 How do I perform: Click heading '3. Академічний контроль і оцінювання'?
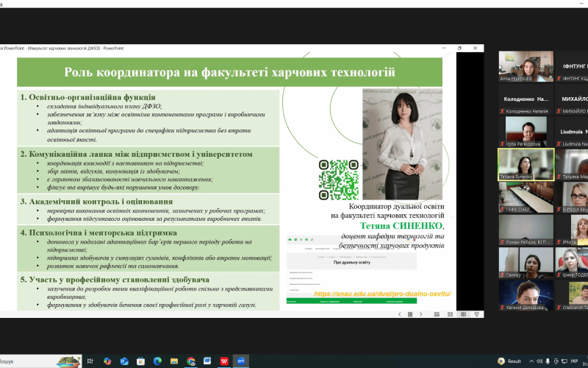(96, 201)
